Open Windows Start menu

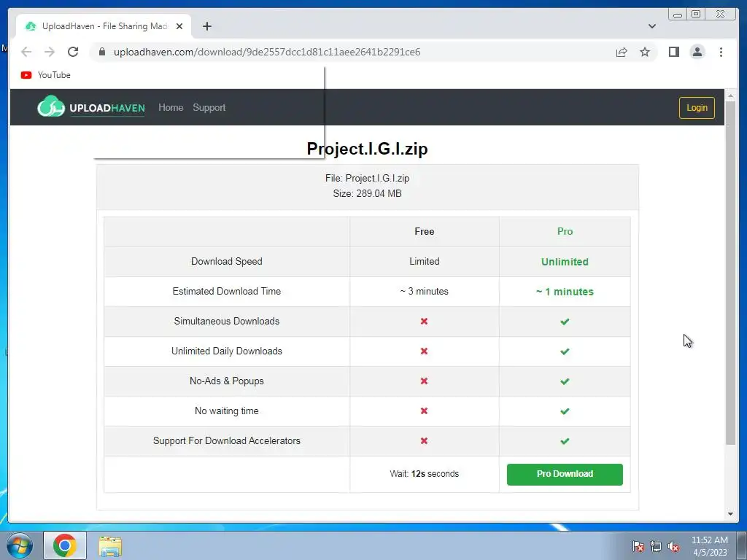pos(20,545)
